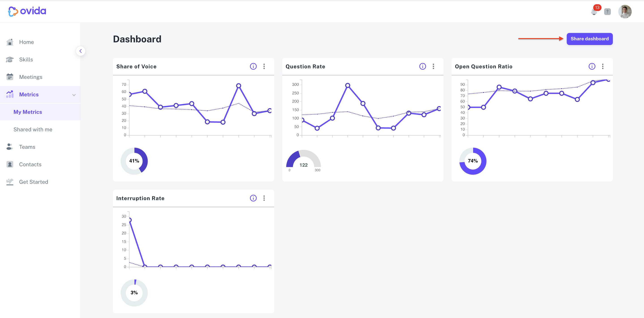Open the help question mark icon
This screenshot has height=318, width=644.
tap(607, 11)
